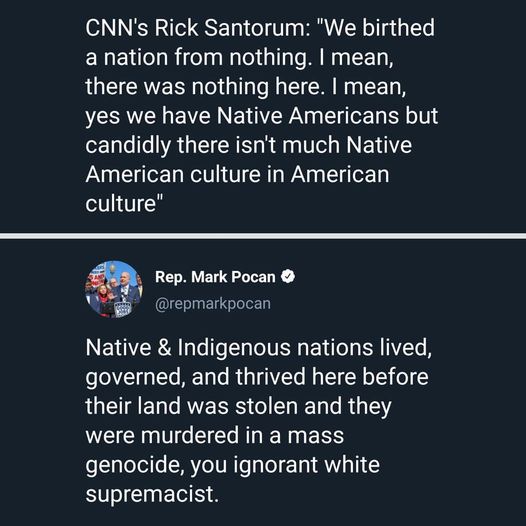
Task: Click the line 'American culture in American'
Action: tap(237, 175)
